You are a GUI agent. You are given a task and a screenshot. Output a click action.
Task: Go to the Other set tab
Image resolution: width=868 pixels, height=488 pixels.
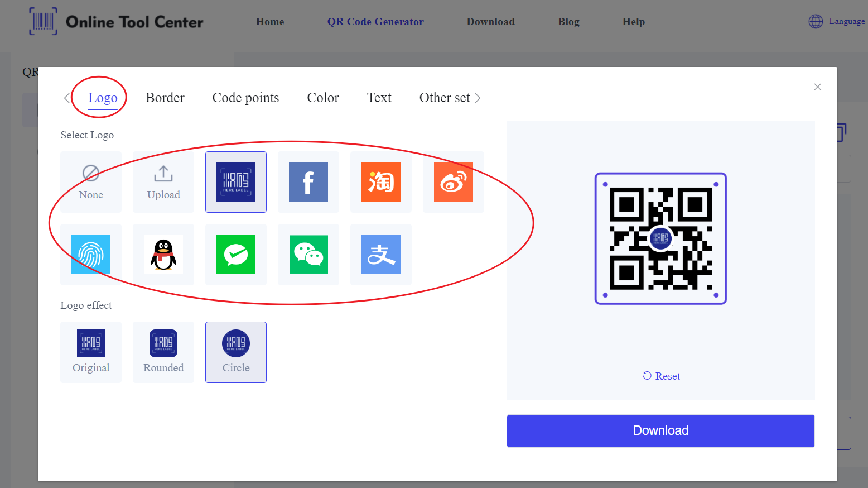click(445, 98)
